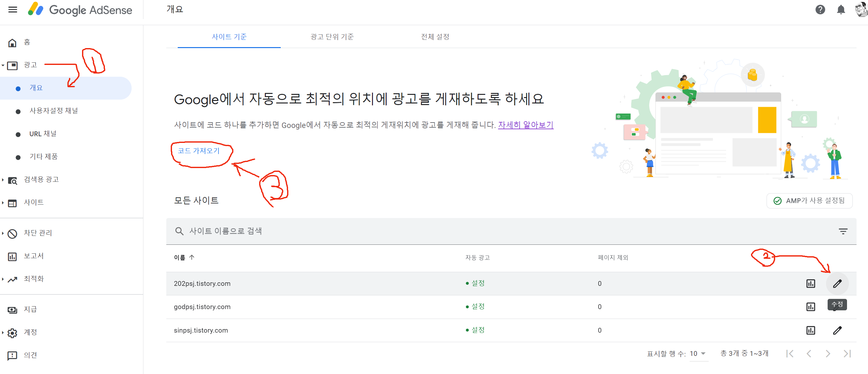Open report icon for 202psj.tistory.com

810,284
